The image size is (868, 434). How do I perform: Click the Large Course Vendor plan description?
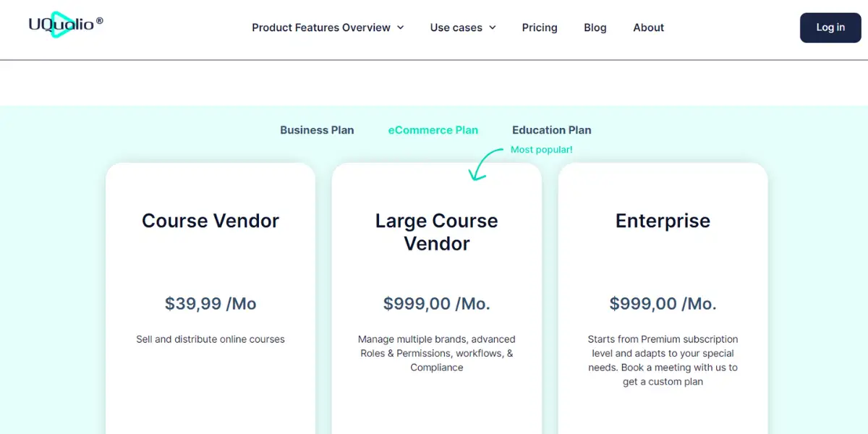click(437, 353)
